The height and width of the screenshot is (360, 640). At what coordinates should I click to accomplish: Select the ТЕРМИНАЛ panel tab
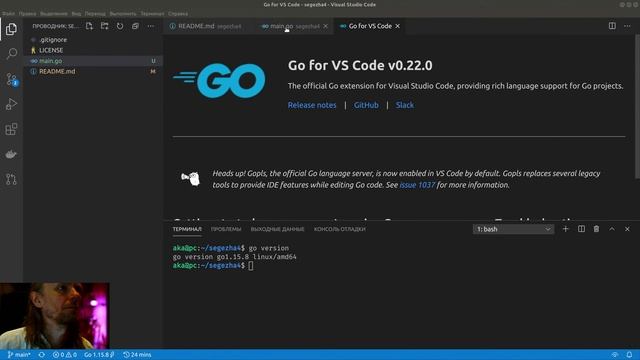tap(187, 229)
